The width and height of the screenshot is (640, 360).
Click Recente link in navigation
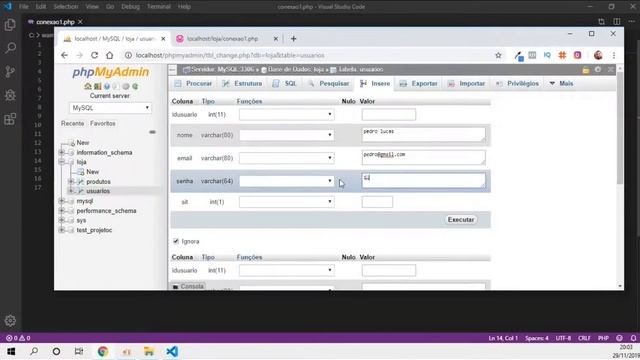coord(72,123)
